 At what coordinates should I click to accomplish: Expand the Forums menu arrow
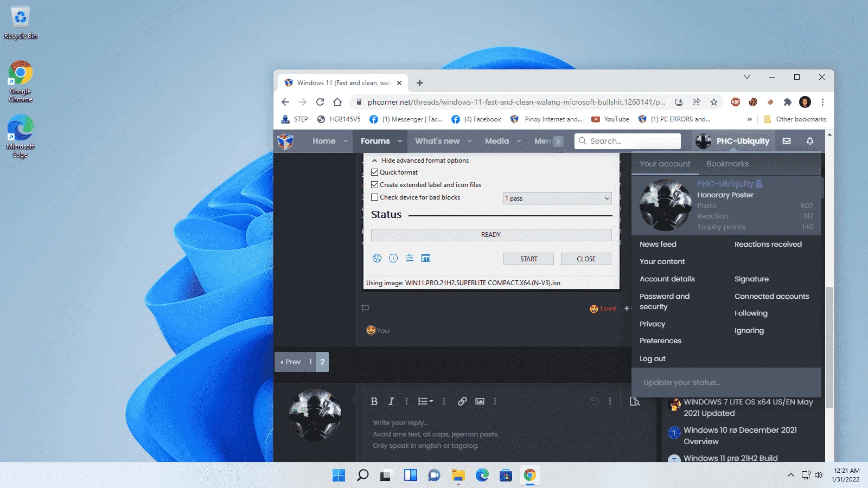pos(400,141)
